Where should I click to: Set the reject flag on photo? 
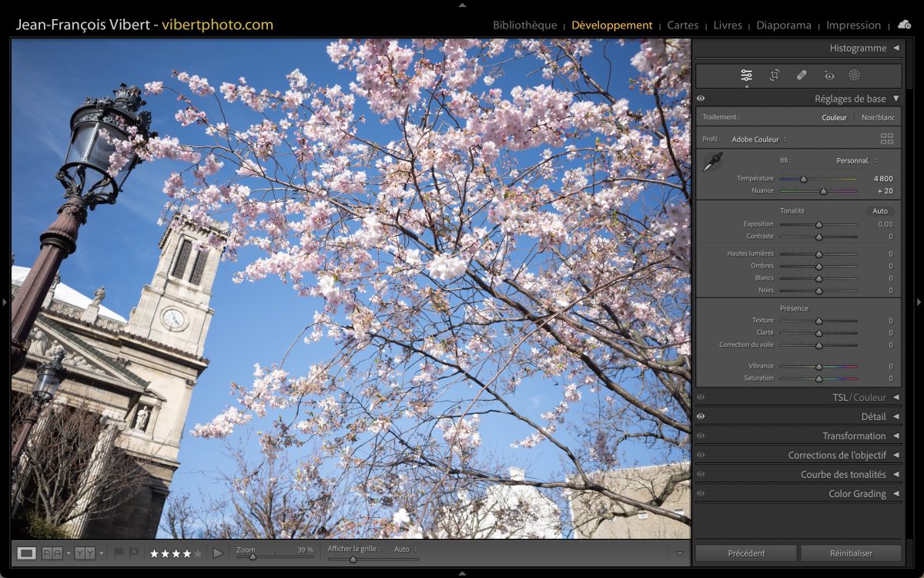pos(133,553)
